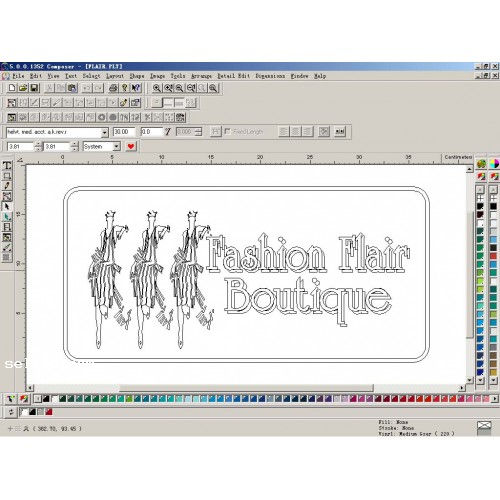The image size is (500, 500).
Task: Open the Arrange menu
Action: click(x=201, y=76)
